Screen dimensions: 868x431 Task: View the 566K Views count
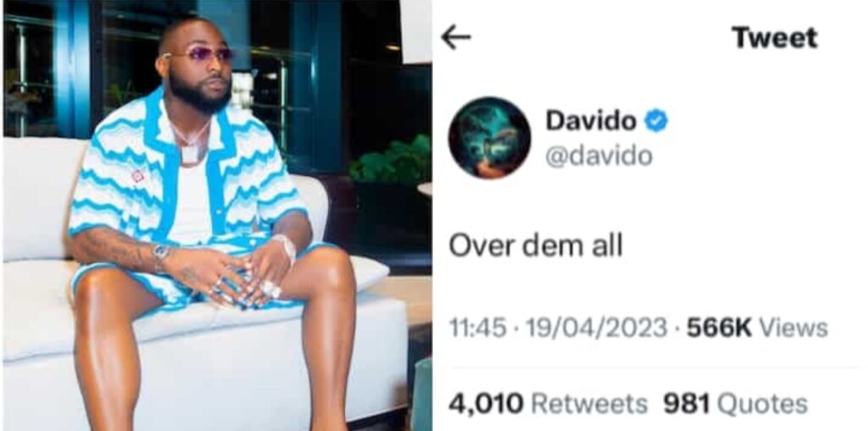(x=757, y=328)
